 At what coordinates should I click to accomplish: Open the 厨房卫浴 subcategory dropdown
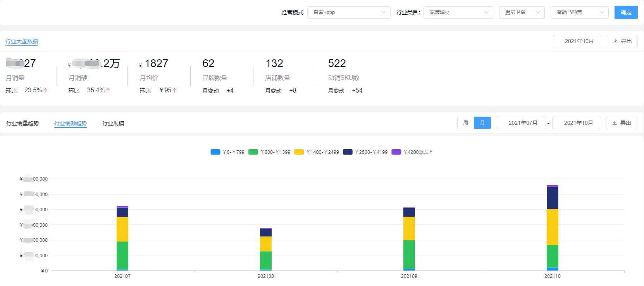pos(522,12)
